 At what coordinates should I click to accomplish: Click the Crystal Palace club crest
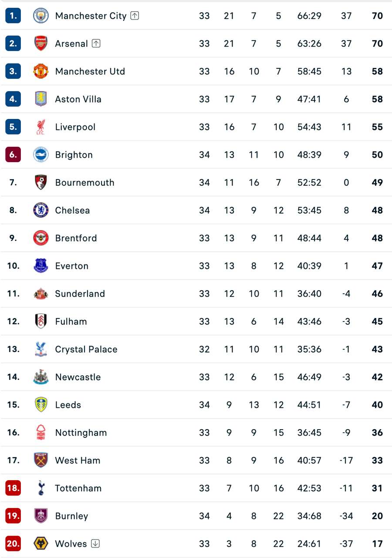tap(41, 349)
